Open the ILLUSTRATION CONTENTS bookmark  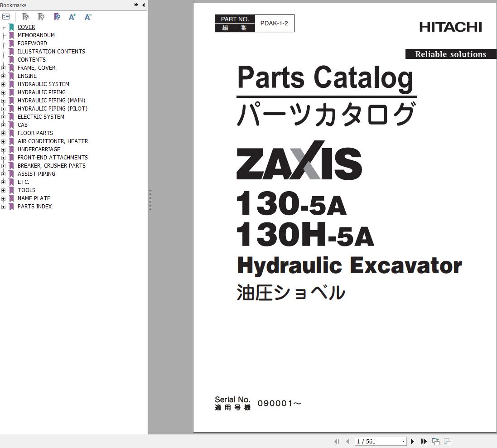click(x=51, y=52)
